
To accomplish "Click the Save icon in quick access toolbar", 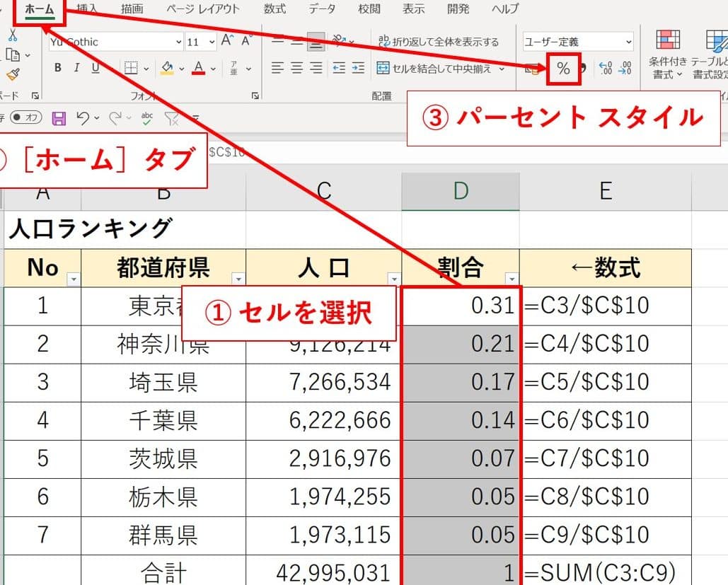I will coord(59,117).
